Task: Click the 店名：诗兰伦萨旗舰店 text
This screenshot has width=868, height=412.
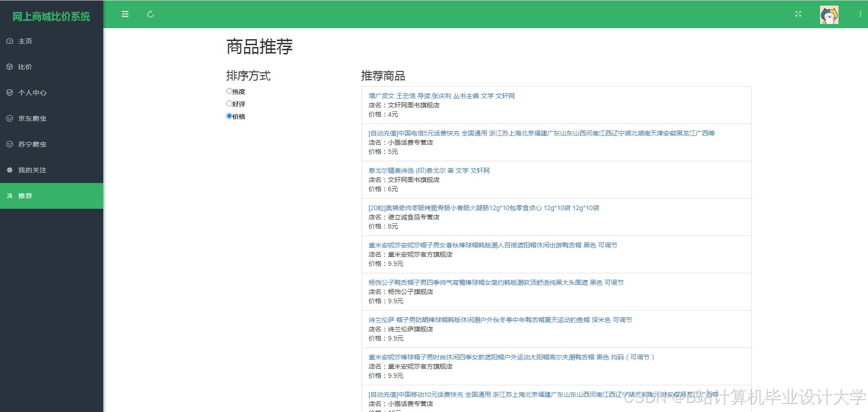Action: (x=401, y=329)
